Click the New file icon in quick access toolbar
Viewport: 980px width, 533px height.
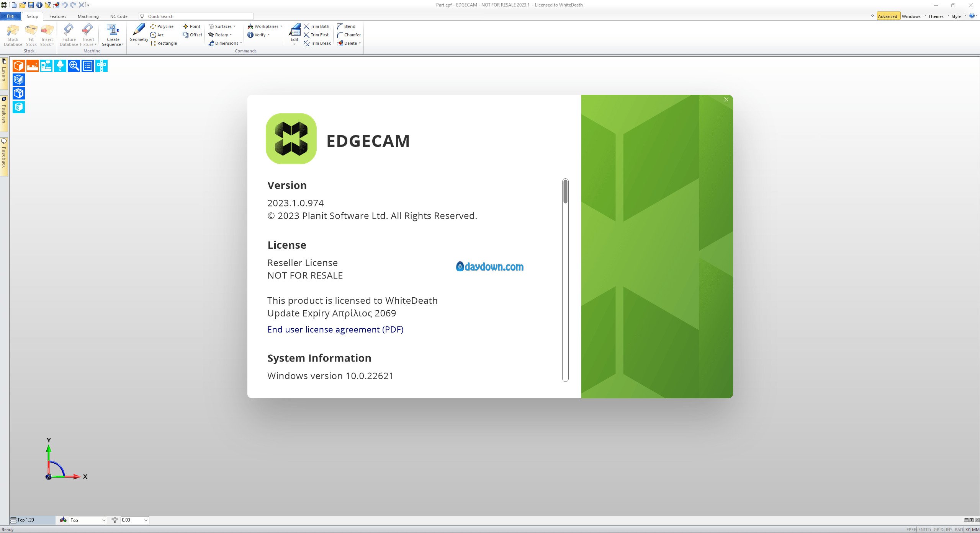(14, 5)
